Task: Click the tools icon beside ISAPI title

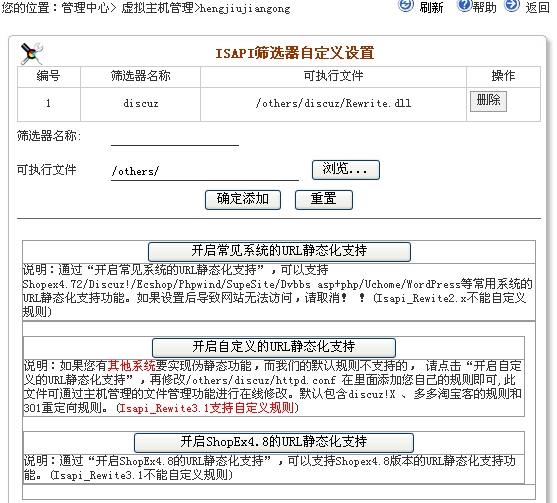Action: (x=32, y=54)
